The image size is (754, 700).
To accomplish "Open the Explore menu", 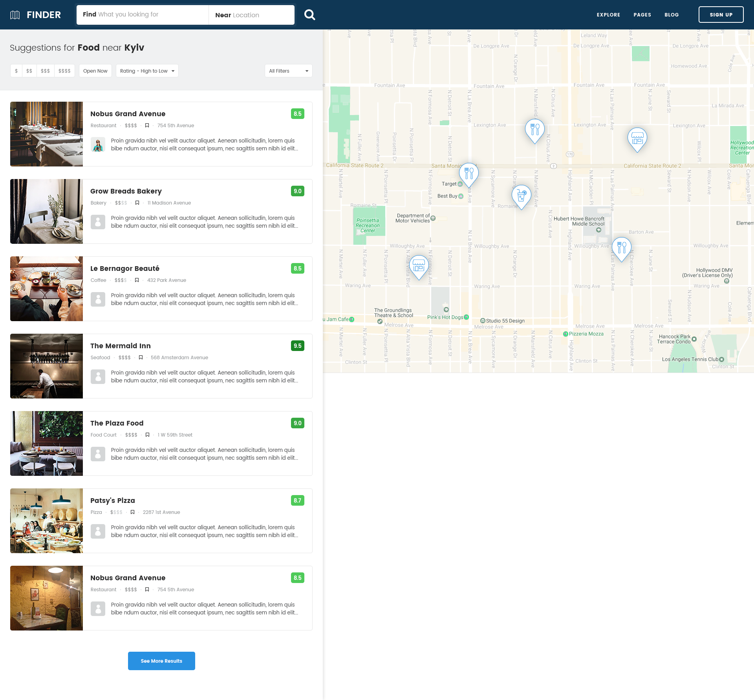I will [x=608, y=15].
